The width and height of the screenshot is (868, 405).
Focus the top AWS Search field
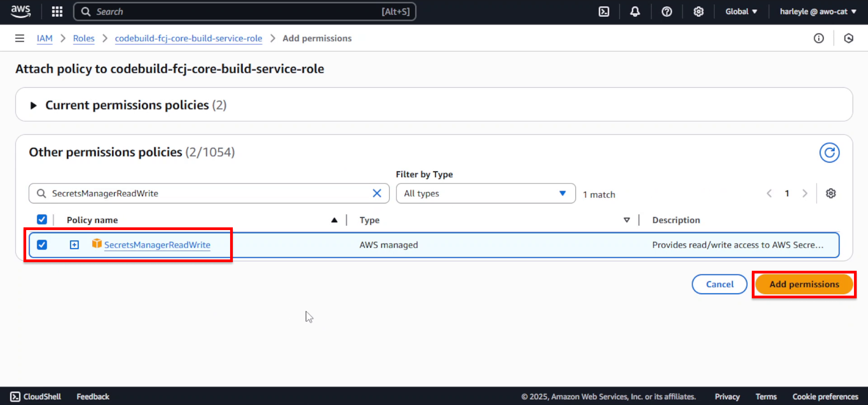[x=245, y=12]
